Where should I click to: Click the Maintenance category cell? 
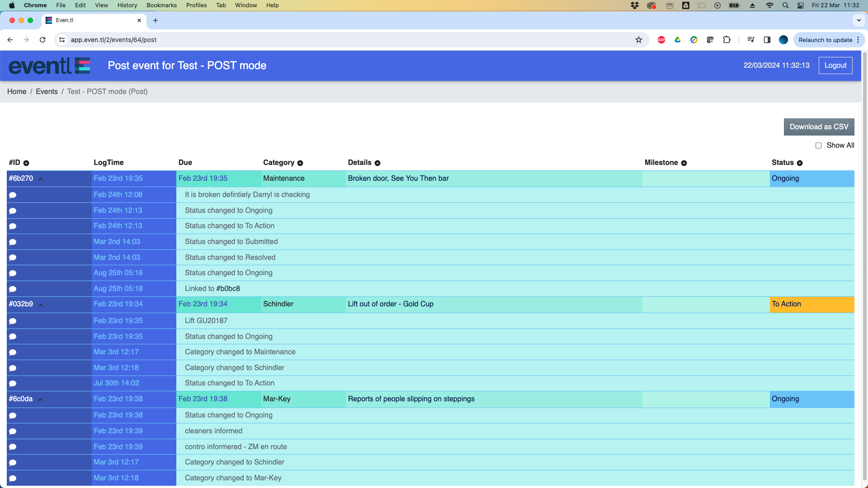click(x=303, y=178)
